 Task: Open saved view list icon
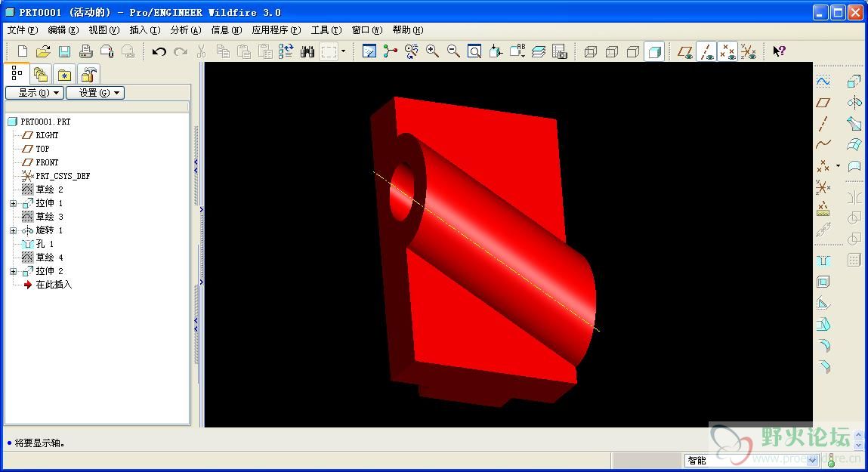(x=517, y=51)
